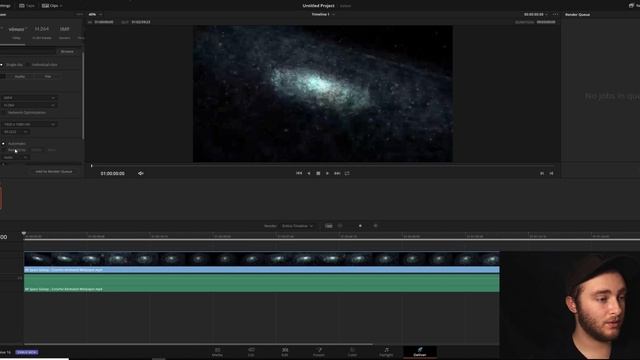This screenshot has width=640, height=360.
Task: Open the frame rate dropdown
Action: 16,132
